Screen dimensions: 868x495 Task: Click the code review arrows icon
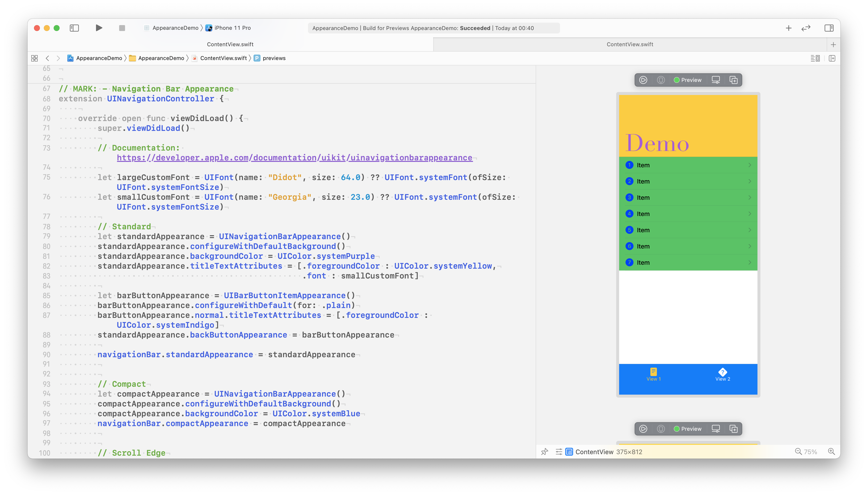[x=806, y=28]
